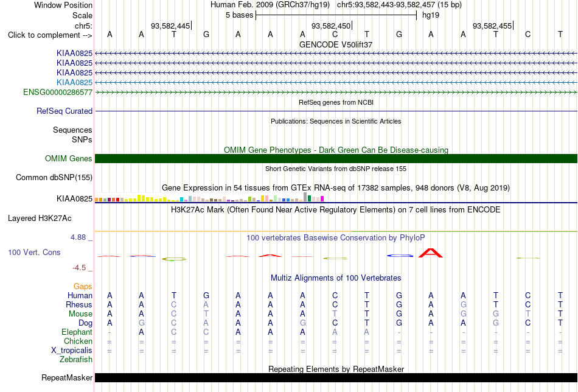This screenshot has height=392, width=578.
Task: Open the 'RefSeq genes from NCBI' track title
Action: [x=336, y=102]
